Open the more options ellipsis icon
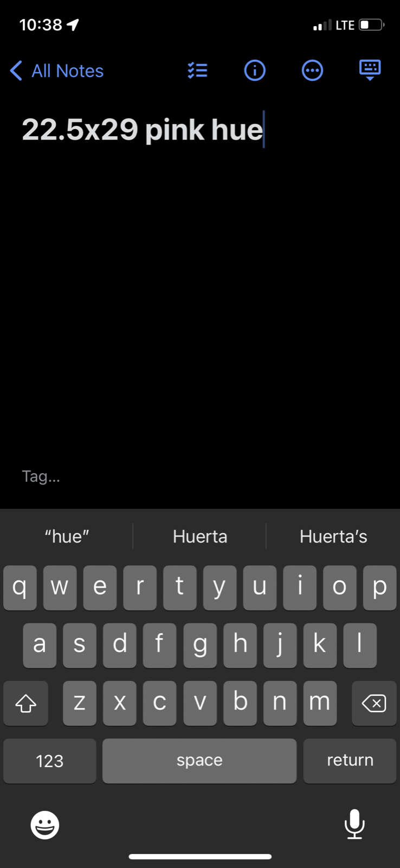The width and height of the screenshot is (400, 868). point(312,71)
